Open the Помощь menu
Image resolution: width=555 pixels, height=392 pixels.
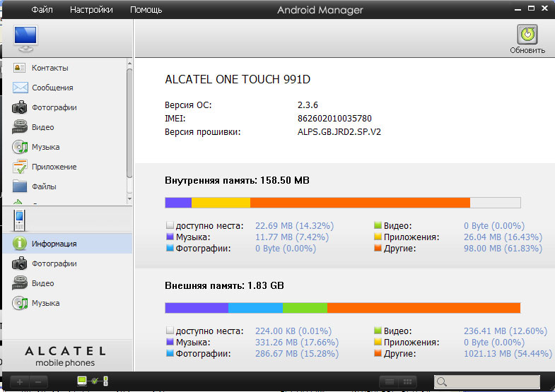coord(146,10)
